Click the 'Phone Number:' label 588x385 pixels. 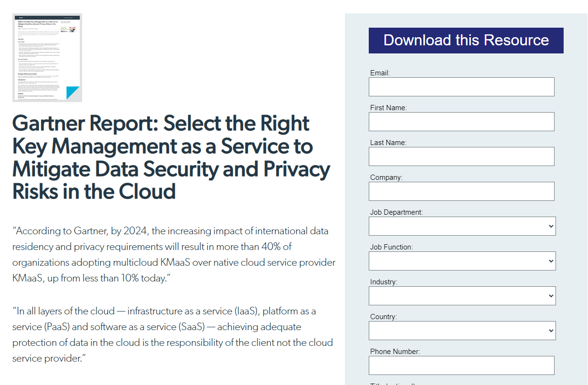[x=395, y=352]
